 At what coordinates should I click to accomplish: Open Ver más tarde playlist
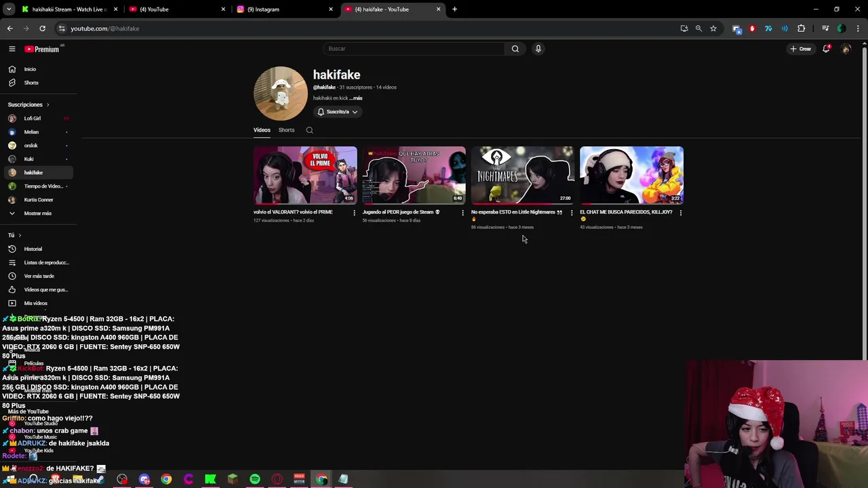coord(38,276)
